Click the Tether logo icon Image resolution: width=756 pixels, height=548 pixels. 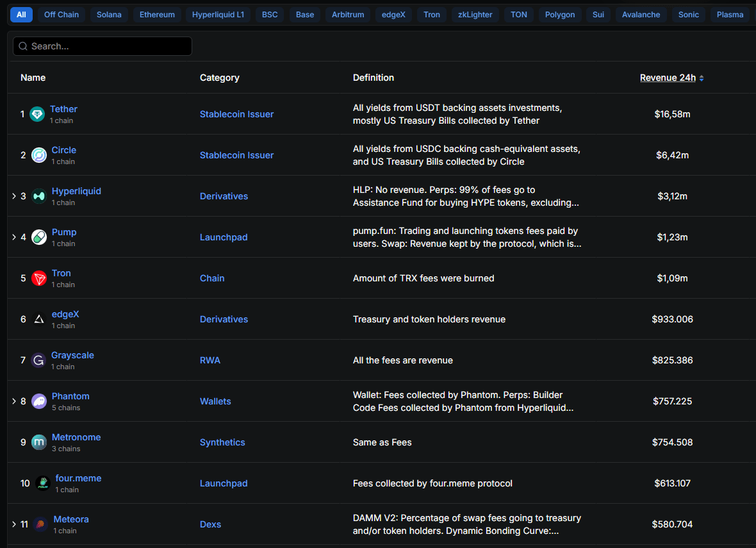pos(37,114)
